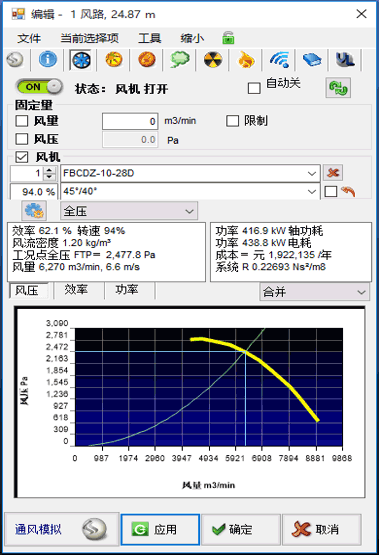Open the 45°/40° blade angle dropdown

(x=190, y=191)
